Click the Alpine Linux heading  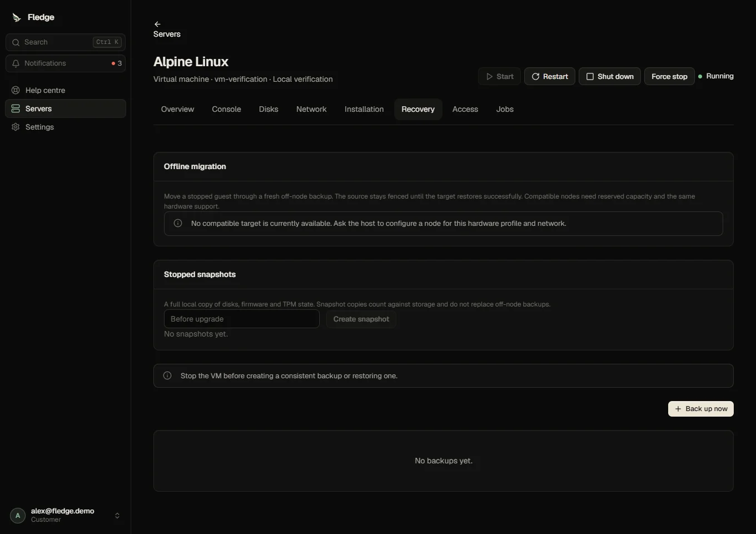point(191,62)
